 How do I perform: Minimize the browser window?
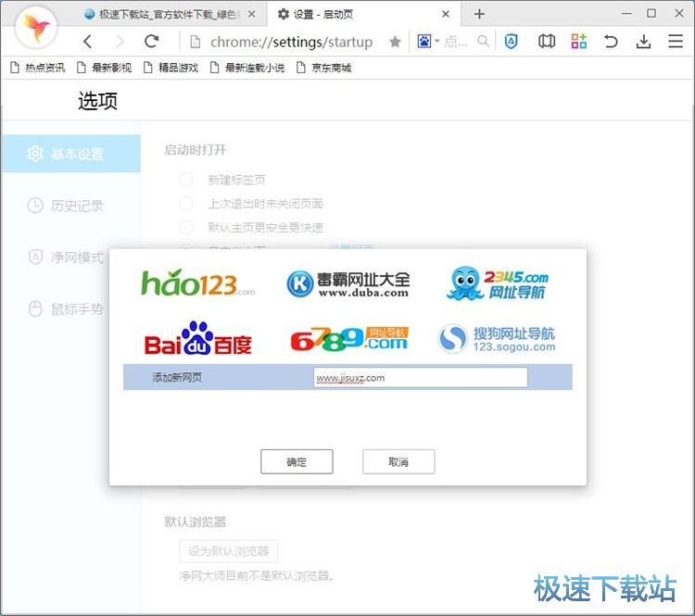626,14
